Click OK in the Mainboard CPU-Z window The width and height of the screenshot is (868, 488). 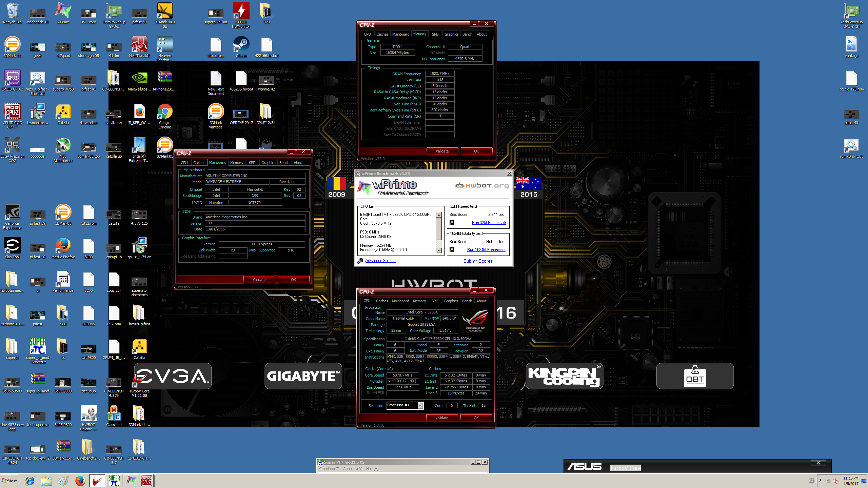[x=293, y=280]
